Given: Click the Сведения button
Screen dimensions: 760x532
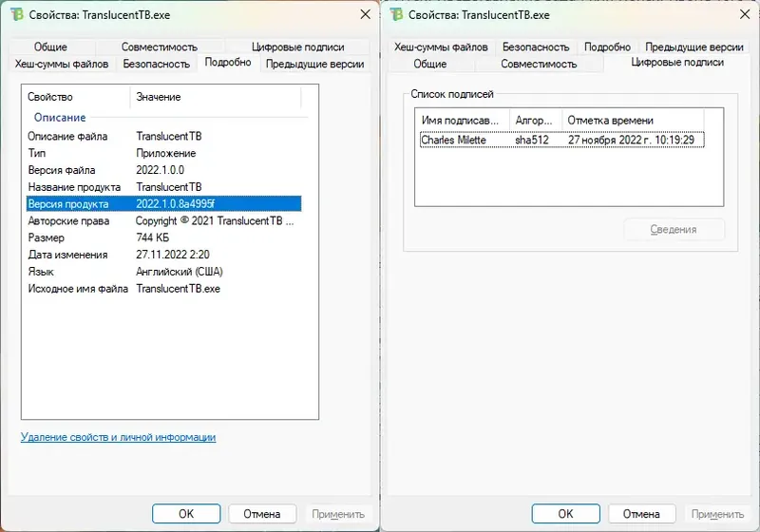Looking at the screenshot, I should click(674, 229).
